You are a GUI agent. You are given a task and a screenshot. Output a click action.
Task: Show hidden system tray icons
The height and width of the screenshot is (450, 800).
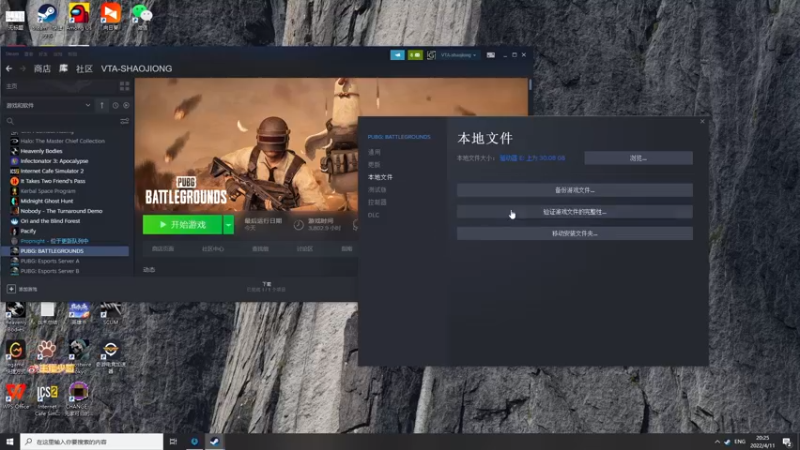[x=717, y=442]
